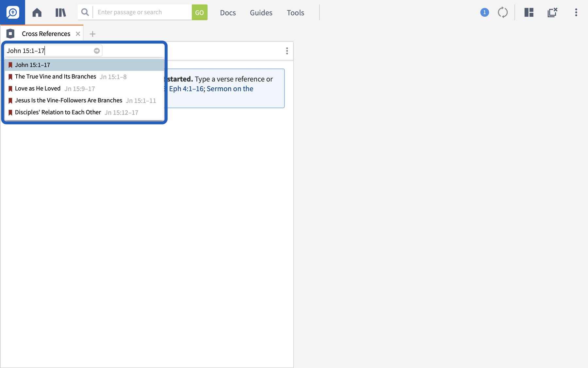
Task: Click the close-all-panels icon
Action: click(x=552, y=12)
